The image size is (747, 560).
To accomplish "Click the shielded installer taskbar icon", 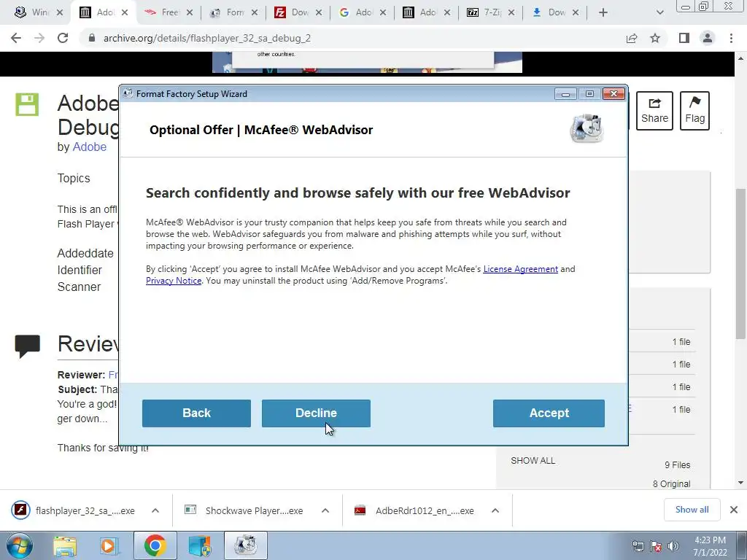I will coord(200,545).
